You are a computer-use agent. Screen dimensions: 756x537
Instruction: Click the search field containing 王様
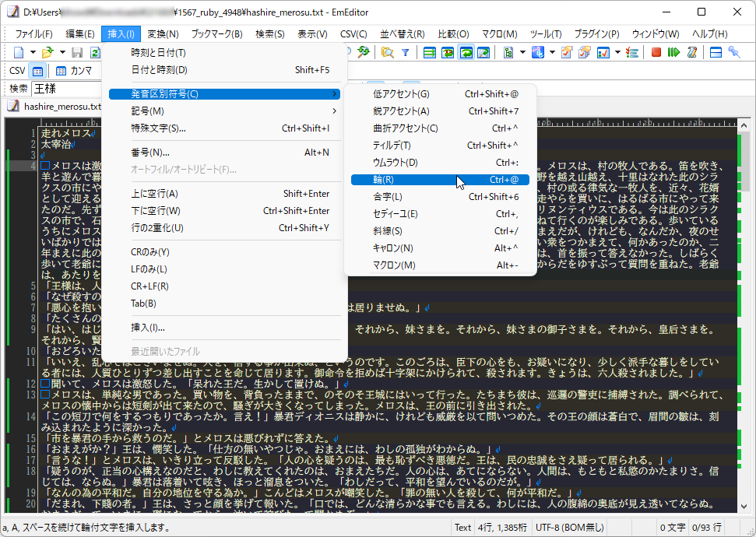(x=66, y=89)
